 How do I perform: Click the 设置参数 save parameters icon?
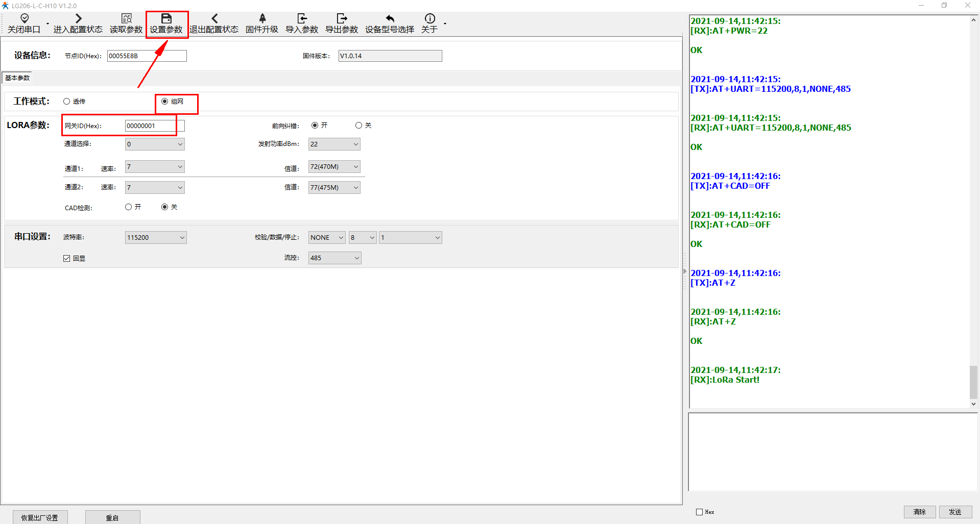pyautogui.click(x=166, y=19)
